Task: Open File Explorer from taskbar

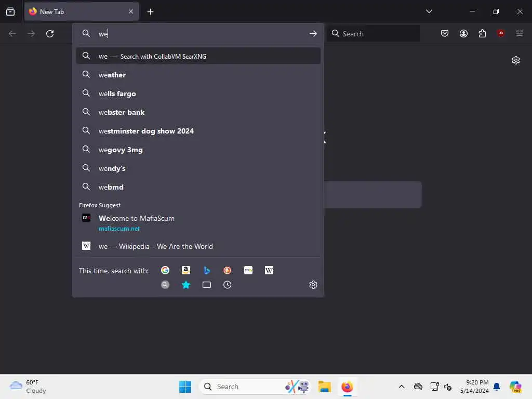Action: tap(324, 387)
